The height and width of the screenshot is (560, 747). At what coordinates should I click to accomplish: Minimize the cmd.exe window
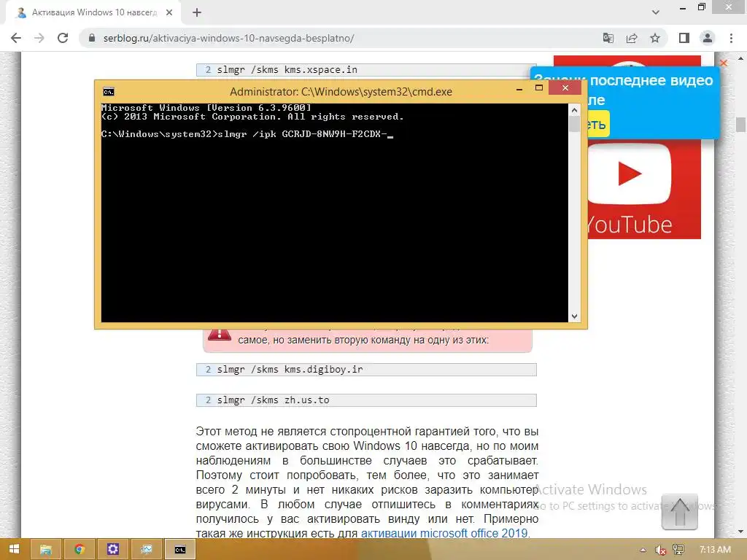[x=519, y=88]
